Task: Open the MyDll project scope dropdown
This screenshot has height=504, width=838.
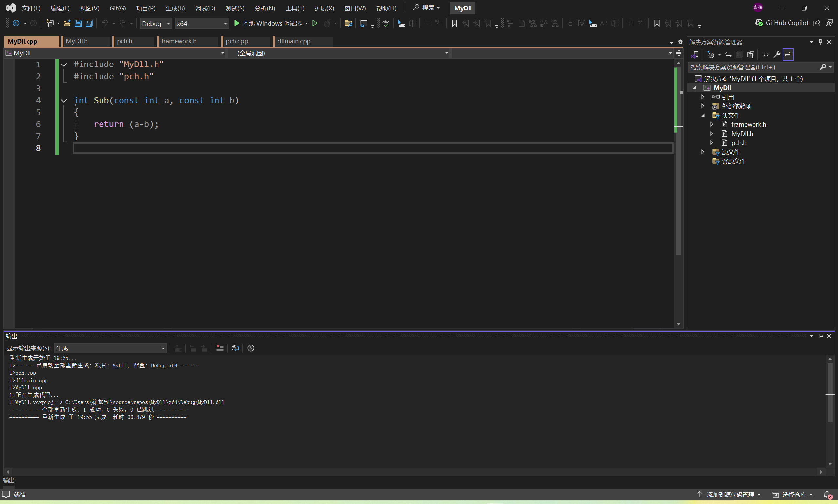Action: 115,53
